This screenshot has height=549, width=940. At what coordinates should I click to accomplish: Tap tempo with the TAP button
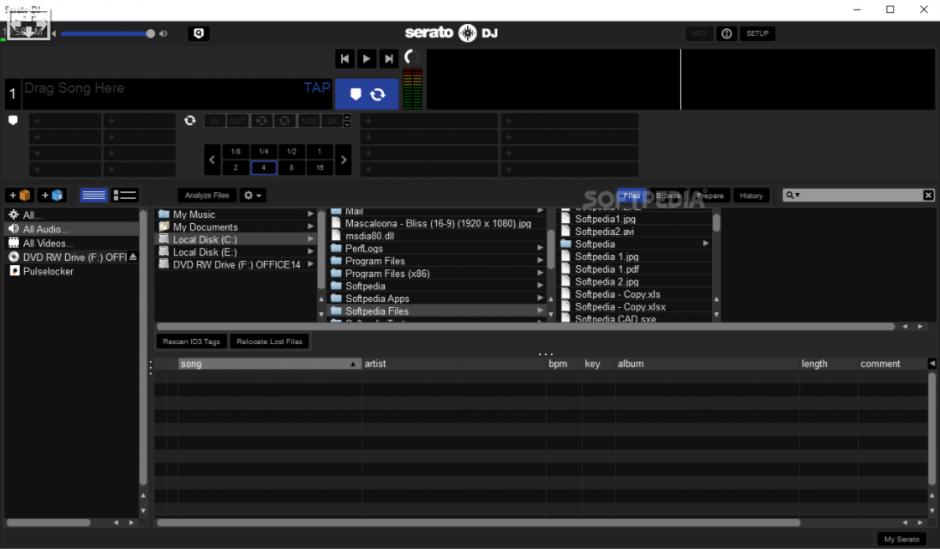[317, 88]
